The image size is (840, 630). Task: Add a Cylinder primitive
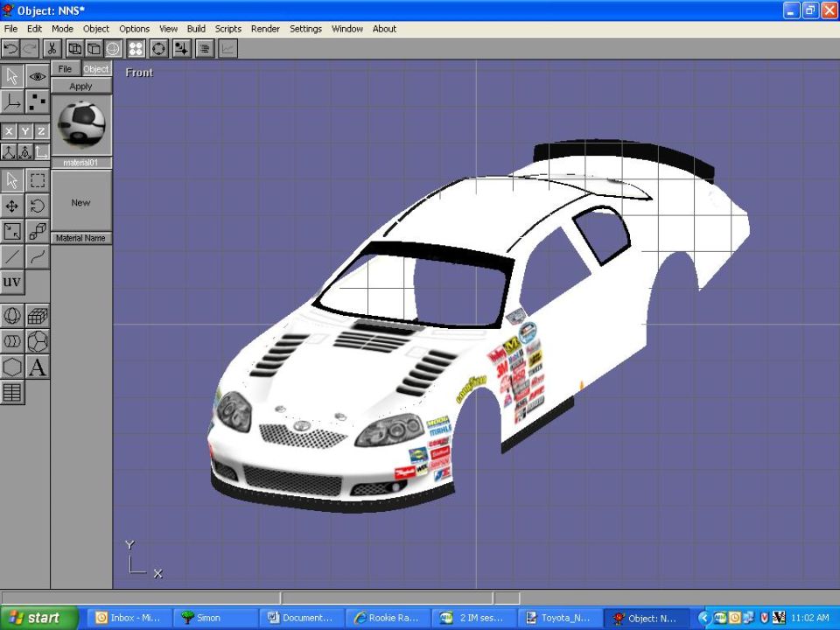(11, 341)
